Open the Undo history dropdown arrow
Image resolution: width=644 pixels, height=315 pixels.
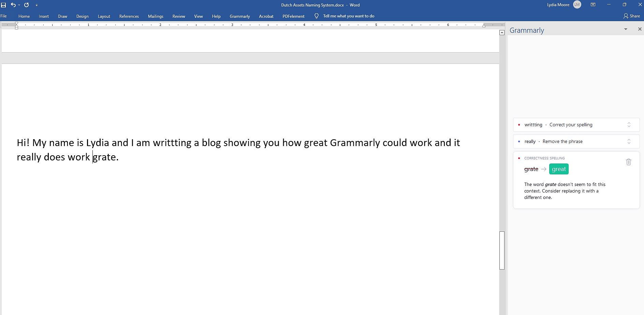click(19, 5)
